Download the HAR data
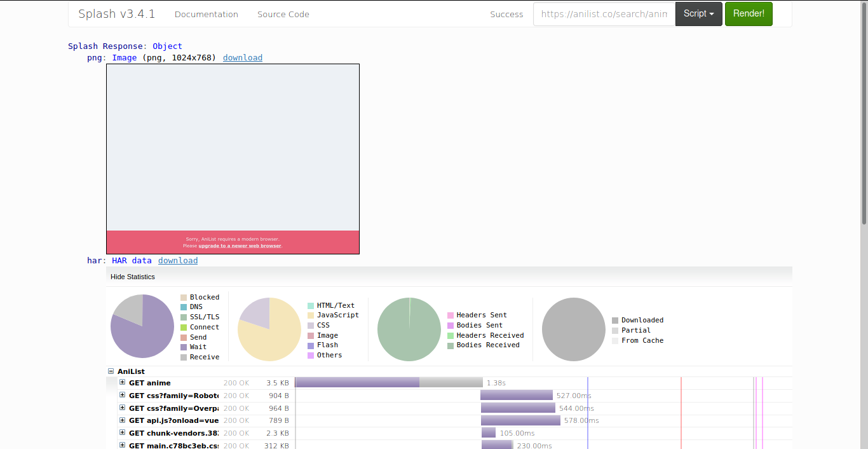This screenshot has height=449, width=868. pos(178,261)
